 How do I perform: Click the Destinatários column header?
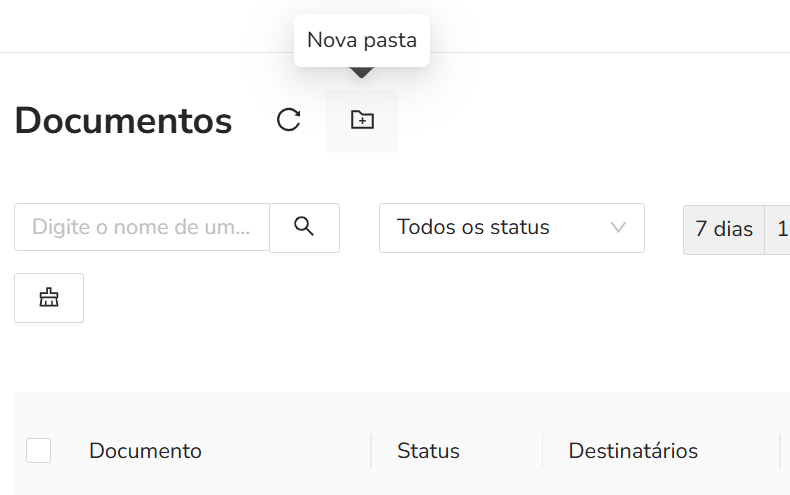point(633,451)
